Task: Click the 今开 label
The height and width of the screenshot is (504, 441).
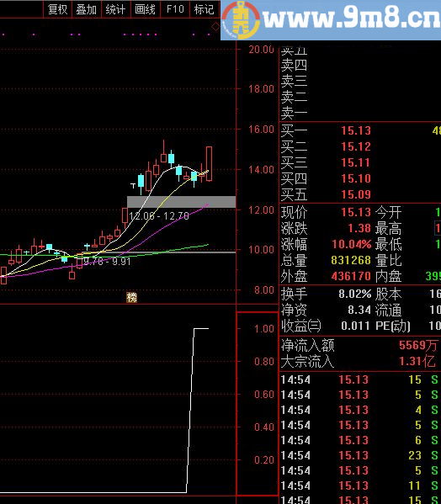Action: [x=389, y=212]
